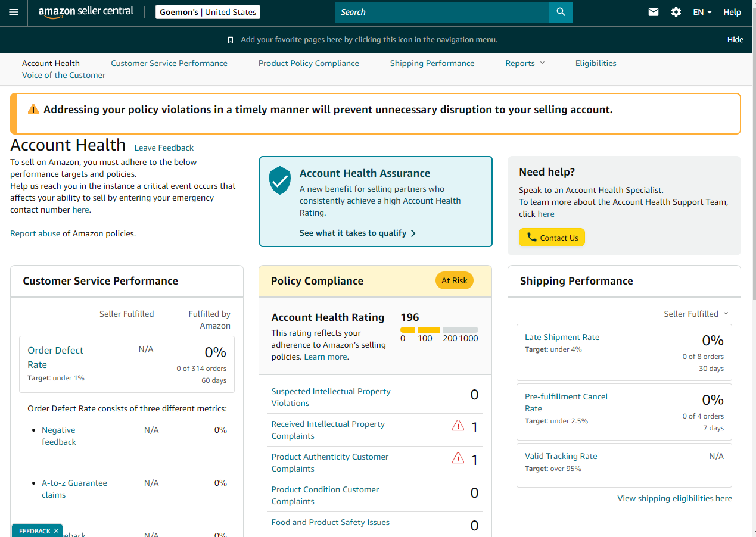This screenshot has width=756, height=537.
Task: Switch to Shipping Performance tab
Action: coord(433,63)
